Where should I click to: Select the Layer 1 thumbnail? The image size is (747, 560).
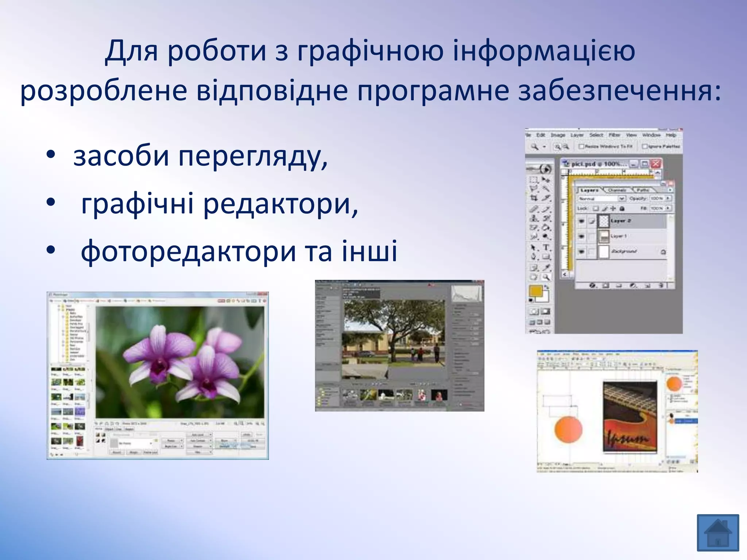pyautogui.click(x=604, y=237)
